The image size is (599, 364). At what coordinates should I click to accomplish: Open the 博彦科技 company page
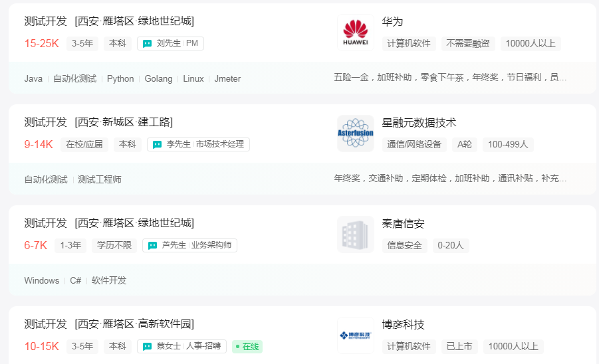point(403,325)
